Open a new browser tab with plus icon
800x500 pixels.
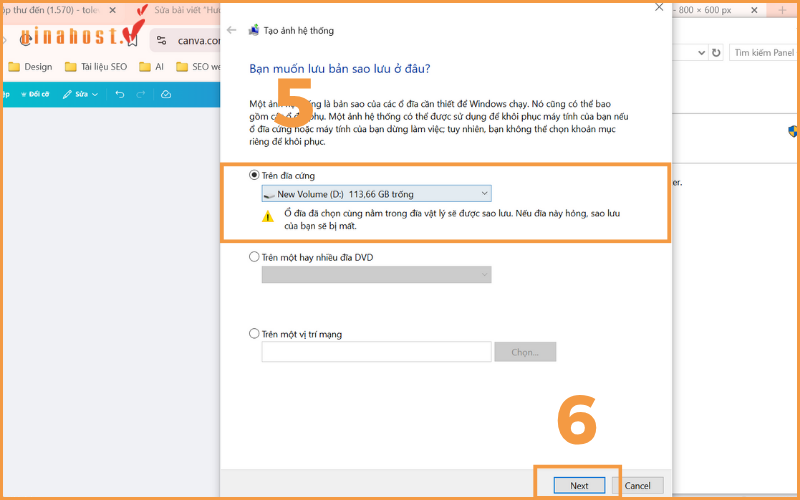click(782, 9)
